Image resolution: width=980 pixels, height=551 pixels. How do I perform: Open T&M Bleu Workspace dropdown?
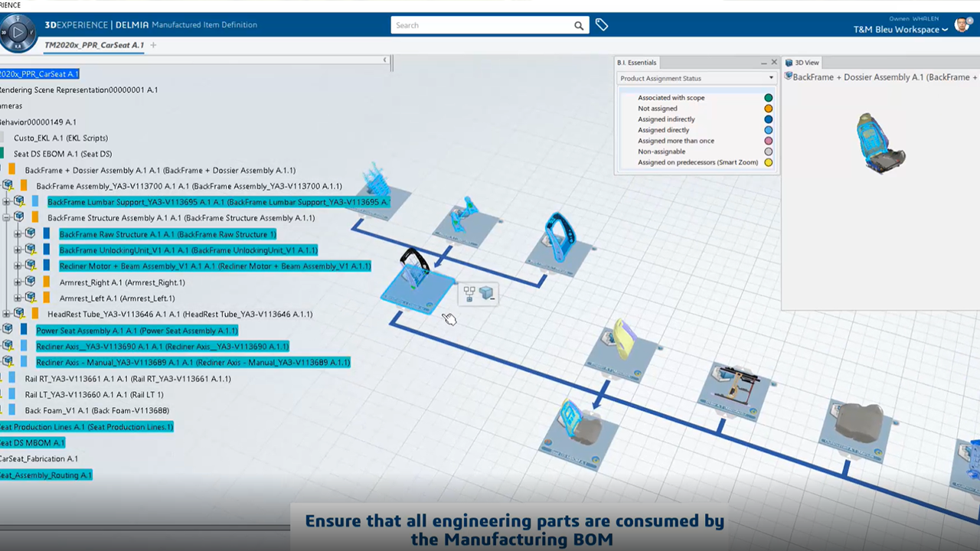901,30
